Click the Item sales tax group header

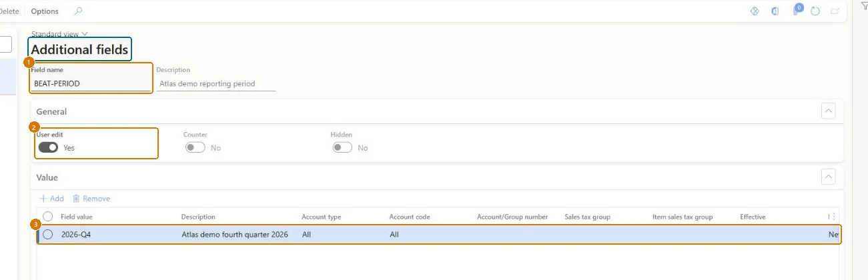point(683,217)
